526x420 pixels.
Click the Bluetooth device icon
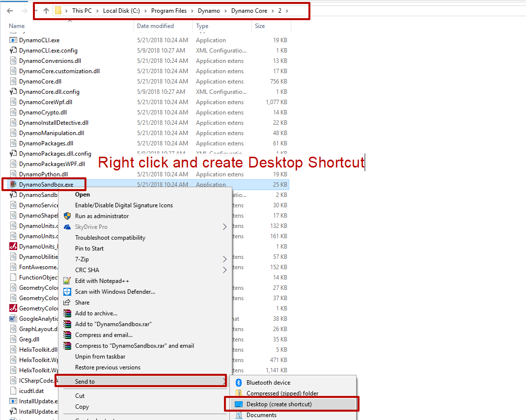[x=239, y=383]
